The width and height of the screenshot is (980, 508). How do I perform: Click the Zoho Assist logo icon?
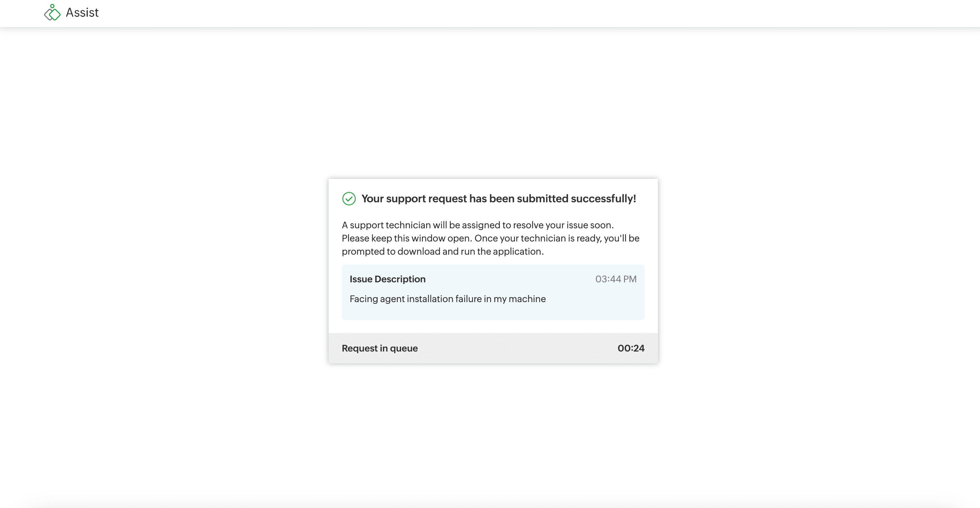[52, 13]
